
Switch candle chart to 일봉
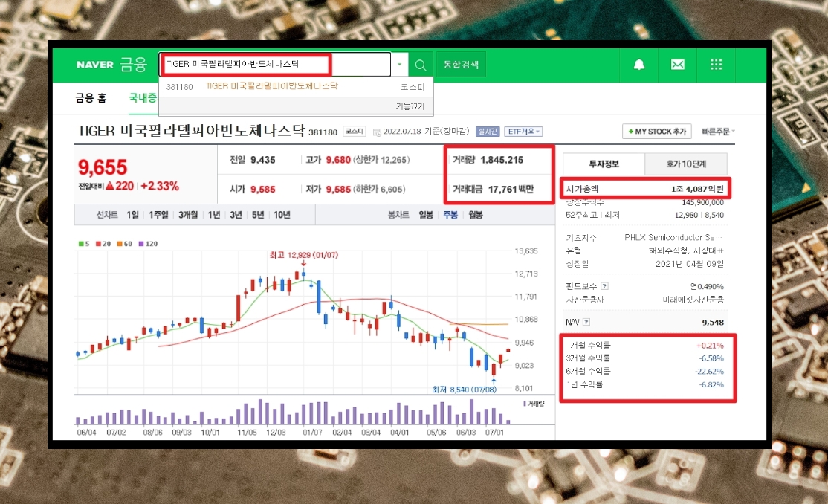tap(426, 215)
